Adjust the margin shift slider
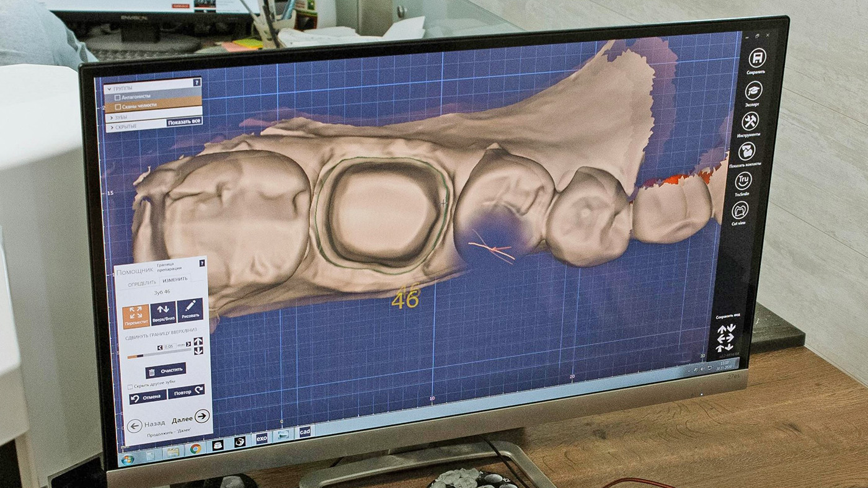This screenshot has width=868, height=488. point(159,355)
